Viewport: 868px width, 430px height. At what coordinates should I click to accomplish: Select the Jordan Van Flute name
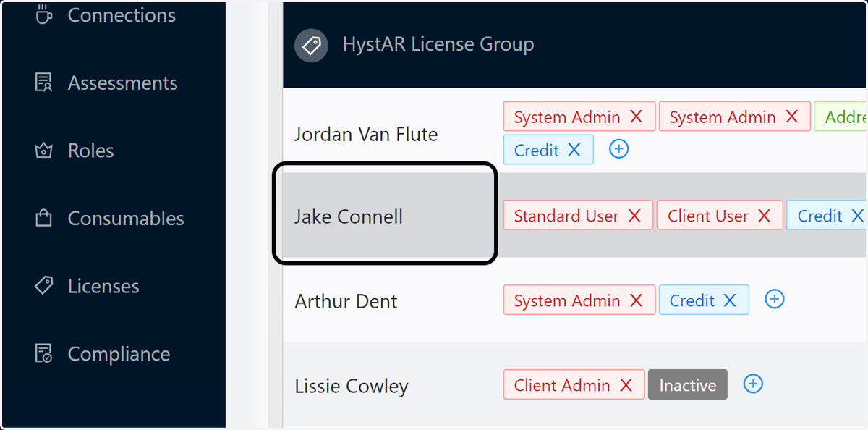[x=366, y=134]
